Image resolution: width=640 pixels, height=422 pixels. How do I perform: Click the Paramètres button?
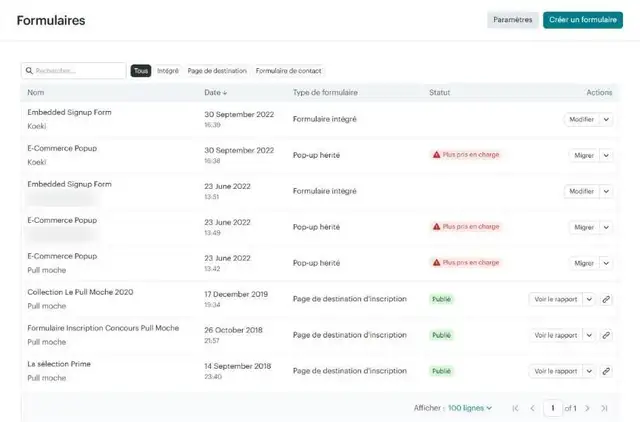click(513, 20)
